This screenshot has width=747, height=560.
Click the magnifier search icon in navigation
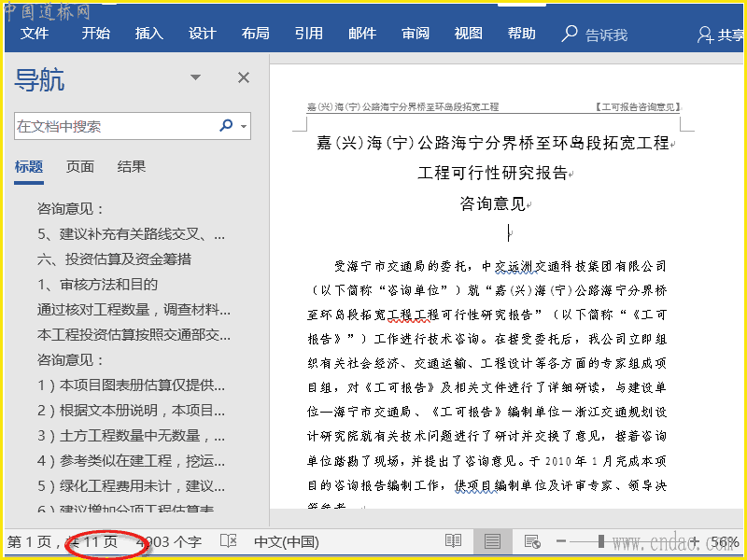pyautogui.click(x=226, y=125)
